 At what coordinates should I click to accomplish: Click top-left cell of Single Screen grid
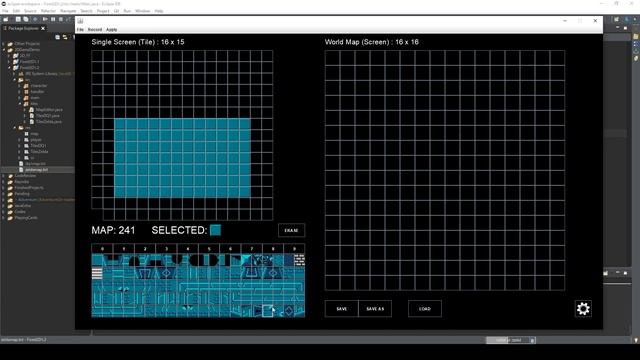pyautogui.click(x=97, y=56)
